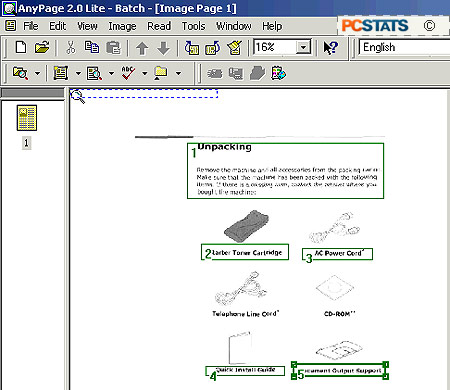Select zone 4 Quick Install Guide label
The image size is (450, 390).
(x=245, y=371)
